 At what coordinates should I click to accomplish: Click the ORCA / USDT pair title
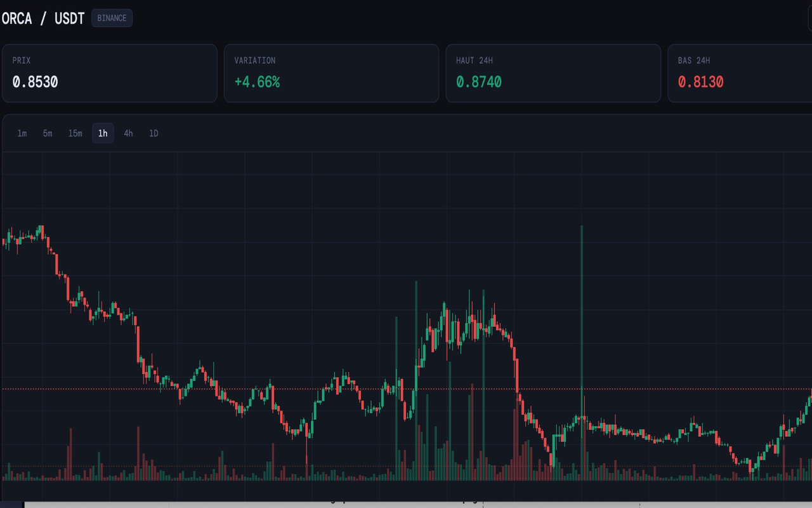click(x=43, y=18)
